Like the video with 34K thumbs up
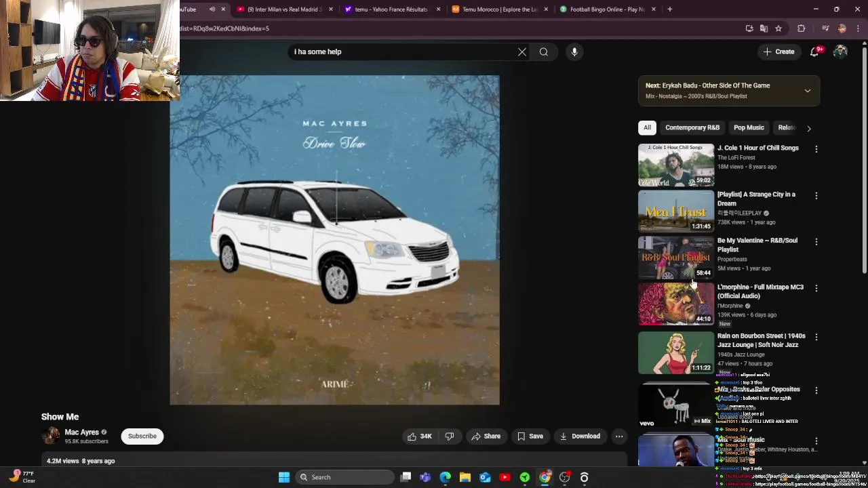Viewport: 868px width, 488px height. tap(419, 436)
